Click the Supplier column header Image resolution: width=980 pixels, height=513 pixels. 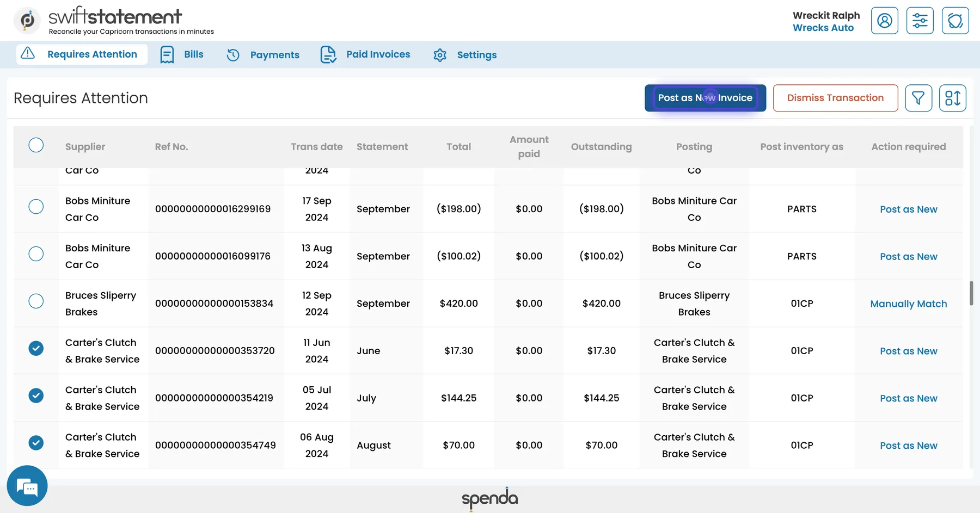click(85, 147)
